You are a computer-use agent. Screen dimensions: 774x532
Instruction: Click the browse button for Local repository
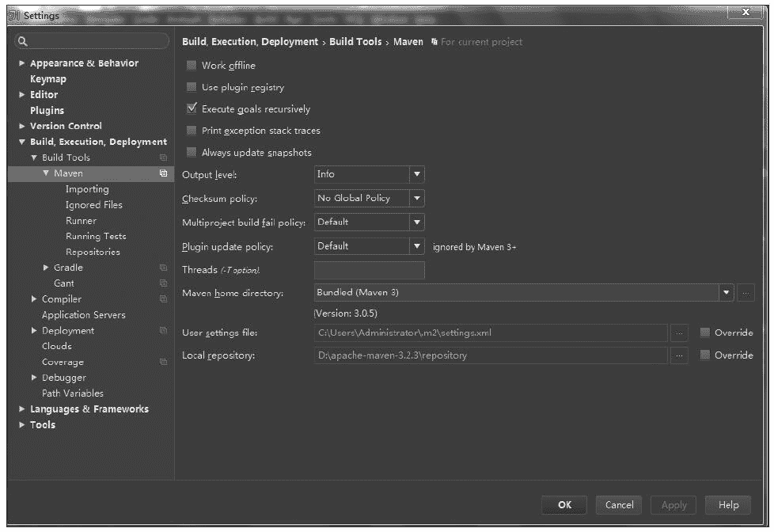coord(679,356)
